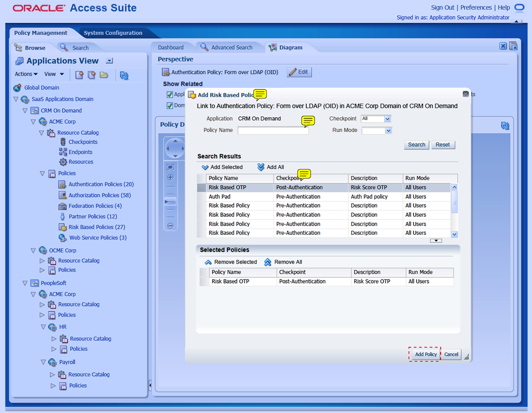The image size is (532, 413).
Task: Click the Remove All double up-arrow icon
Action: 268,262
